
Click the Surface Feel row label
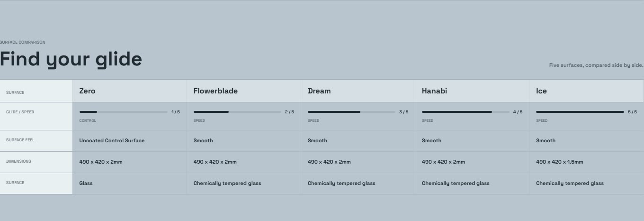coord(20,140)
